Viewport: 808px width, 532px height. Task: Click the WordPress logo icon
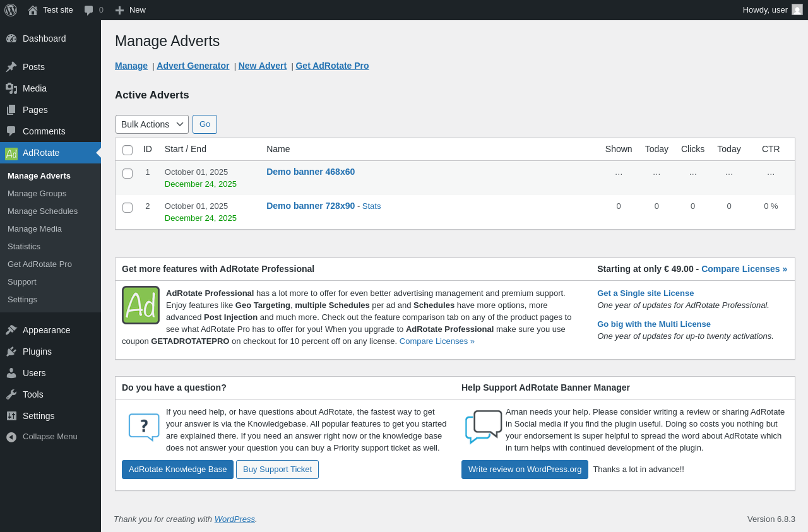11,10
